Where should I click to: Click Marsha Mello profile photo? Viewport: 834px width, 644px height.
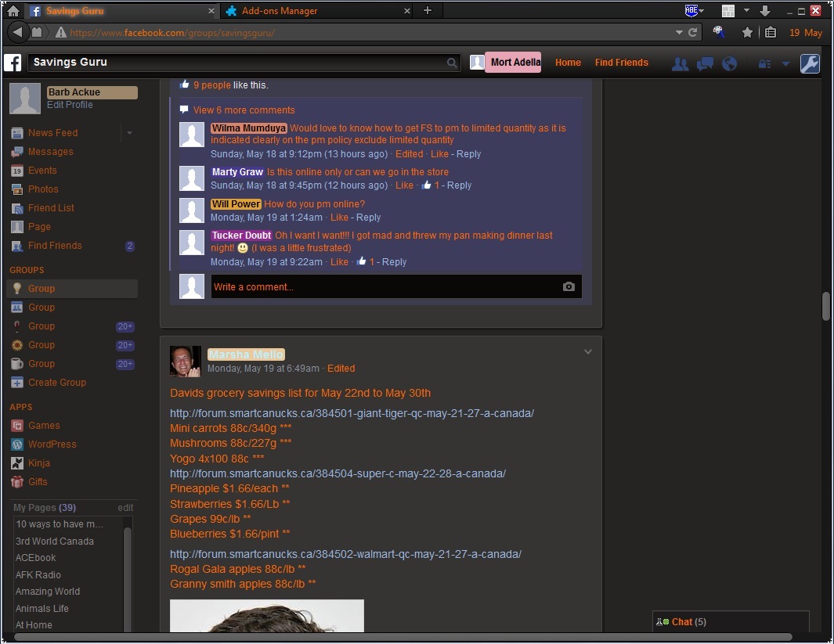click(x=185, y=362)
